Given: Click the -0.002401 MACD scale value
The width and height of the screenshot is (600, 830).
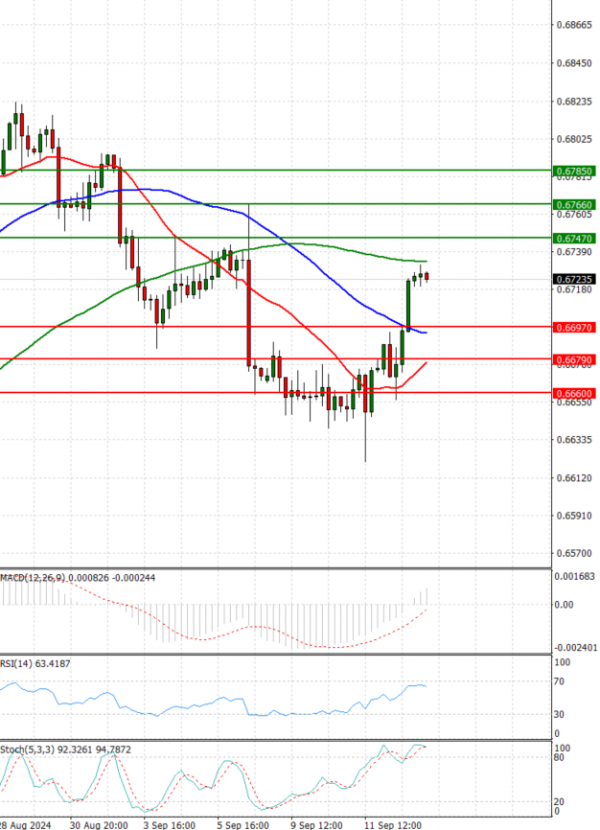Looking at the screenshot, I should (575, 648).
